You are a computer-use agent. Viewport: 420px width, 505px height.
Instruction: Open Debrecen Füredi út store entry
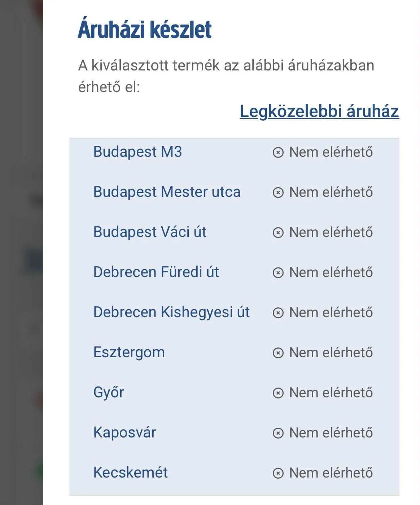pyautogui.click(x=156, y=272)
